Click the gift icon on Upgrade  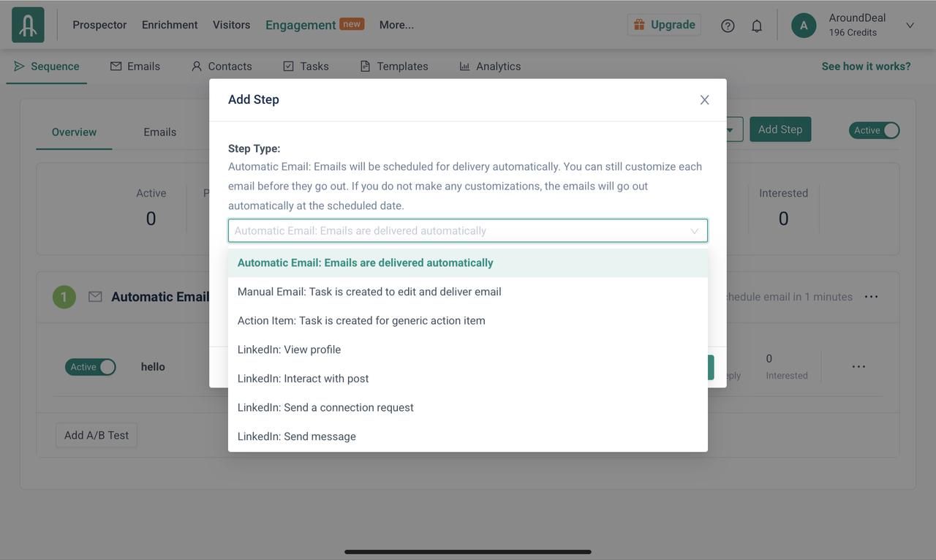[639, 25]
